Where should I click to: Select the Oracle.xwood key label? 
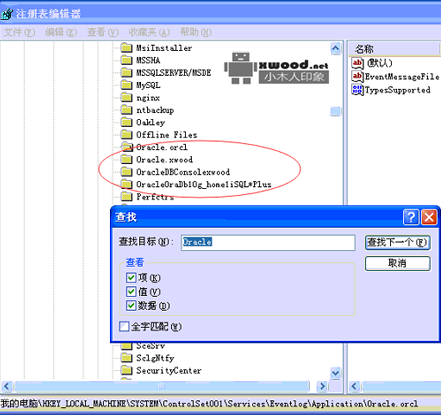164,159
